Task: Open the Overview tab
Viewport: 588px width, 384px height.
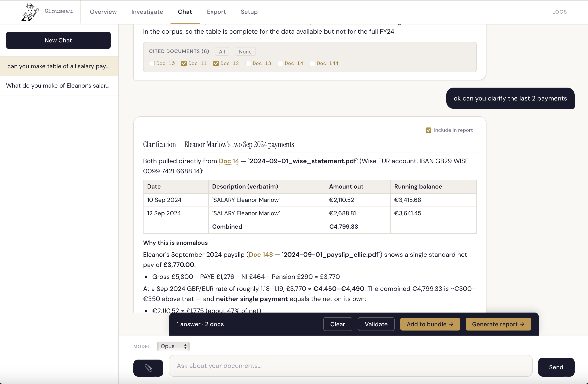Action: click(103, 12)
